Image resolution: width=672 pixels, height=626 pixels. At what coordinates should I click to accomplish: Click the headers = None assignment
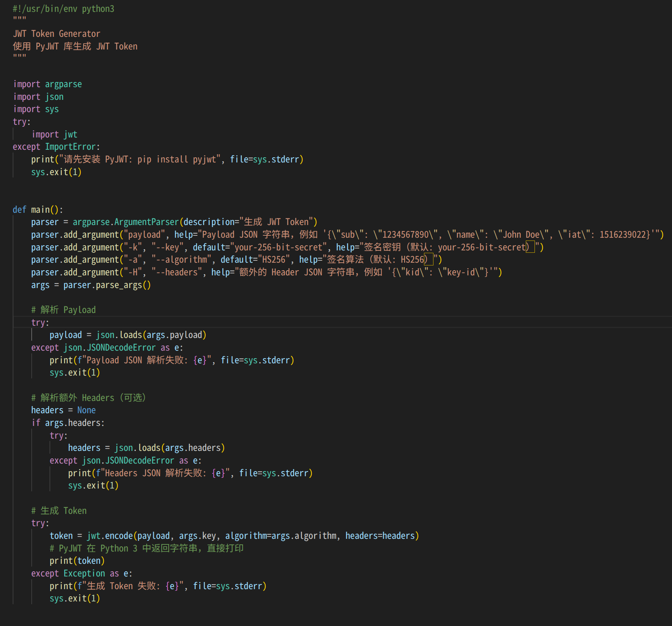click(63, 410)
